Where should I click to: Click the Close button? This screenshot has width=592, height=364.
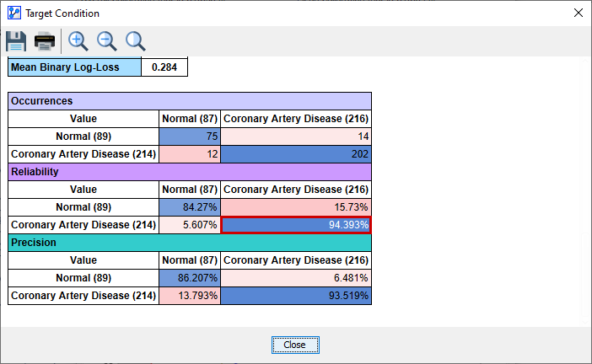pyautogui.click(x=295, y=345)
